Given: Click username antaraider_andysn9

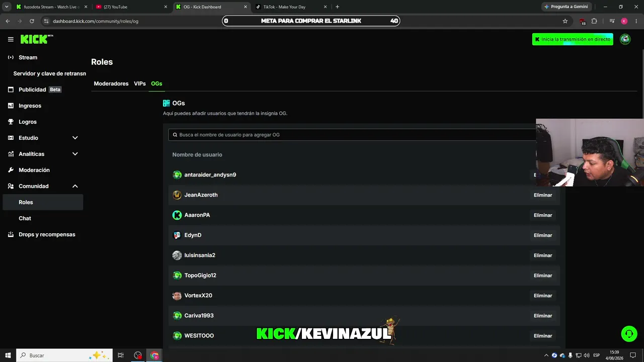Looking at the screenshot, I should click(x=210, y=175).
